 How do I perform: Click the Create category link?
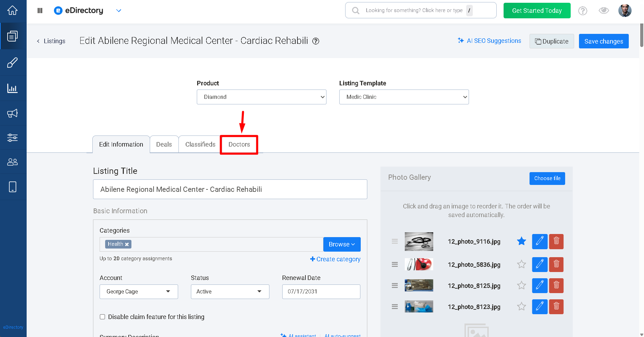[335, 259]
